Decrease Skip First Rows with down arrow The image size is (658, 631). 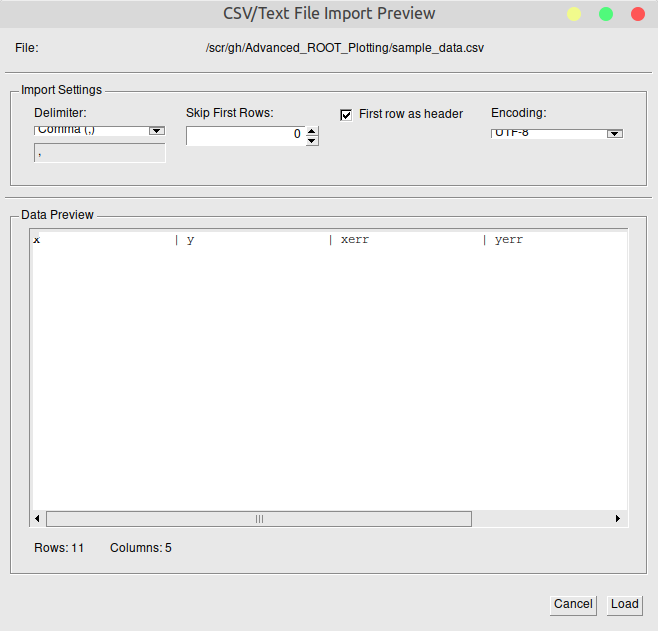point(312,141)
